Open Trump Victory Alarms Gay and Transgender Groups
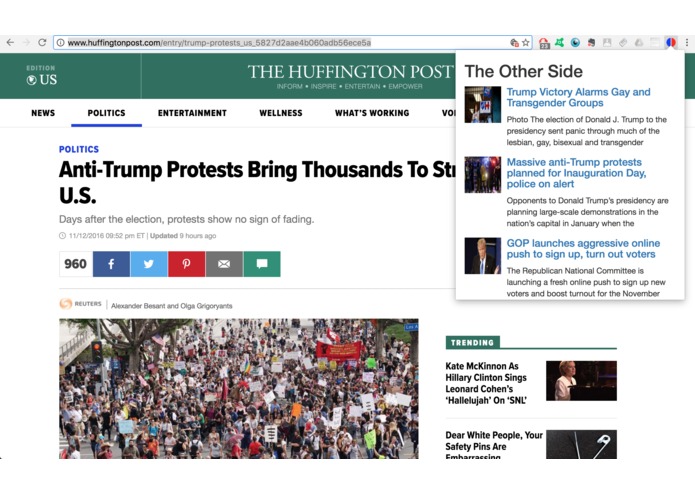The height and width of the screenshot is (494, 695). [x=578, y=97]
